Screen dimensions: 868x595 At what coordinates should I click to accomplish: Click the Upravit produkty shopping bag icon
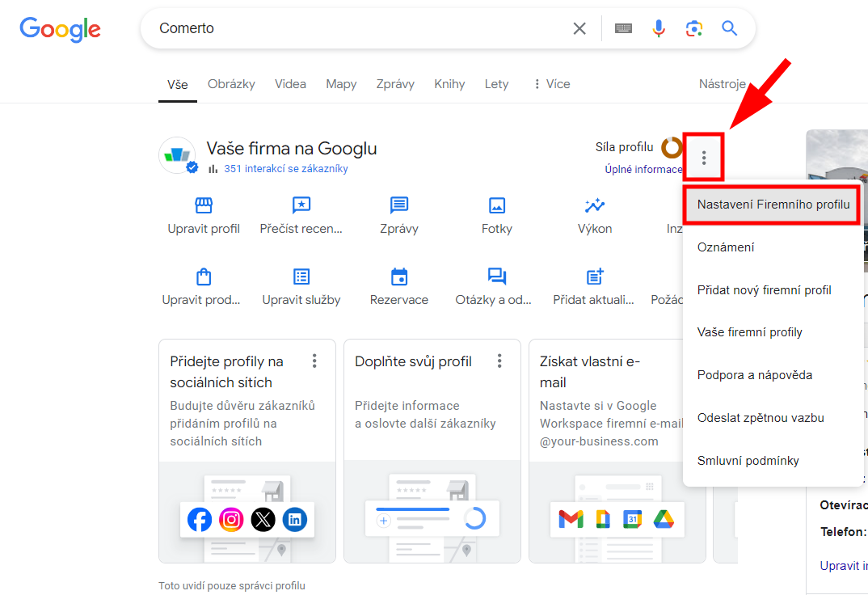coord(204,276)
